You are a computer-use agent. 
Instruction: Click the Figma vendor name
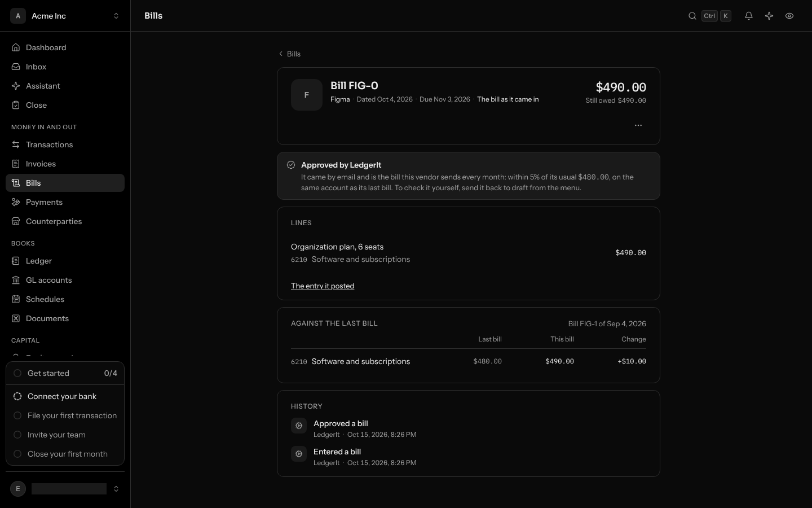coord(340,99)
